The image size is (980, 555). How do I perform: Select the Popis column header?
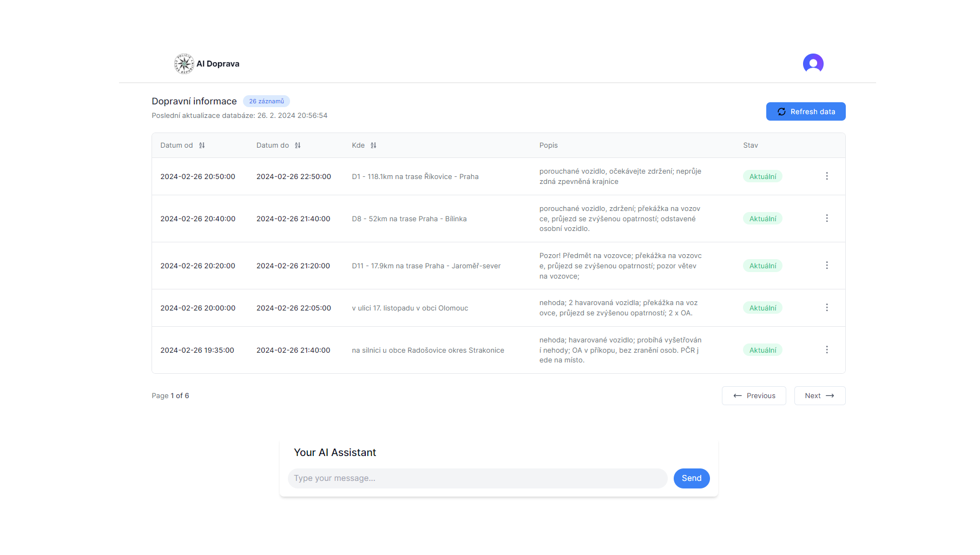(x=548, y=146)
